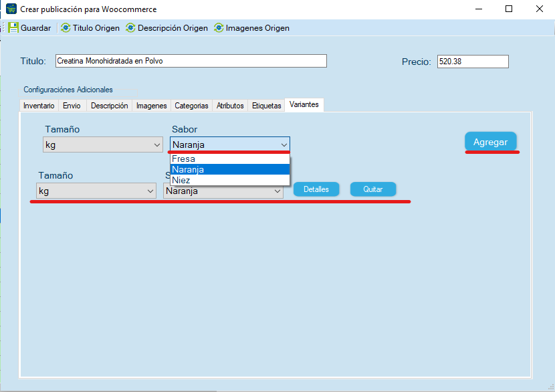Choose Niez from the Sabor list

(x=230, y=180)
